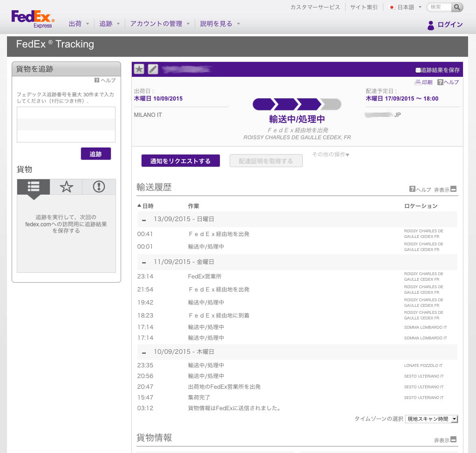Open the アカウントの管理 menu
The width and height of the screenshot is (476, 453).
[160, 24]
